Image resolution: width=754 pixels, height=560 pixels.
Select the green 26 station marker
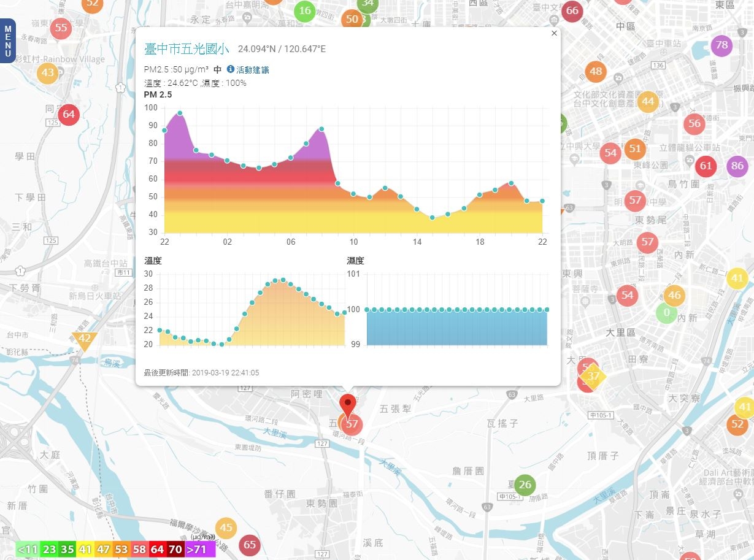click(525, 485)
